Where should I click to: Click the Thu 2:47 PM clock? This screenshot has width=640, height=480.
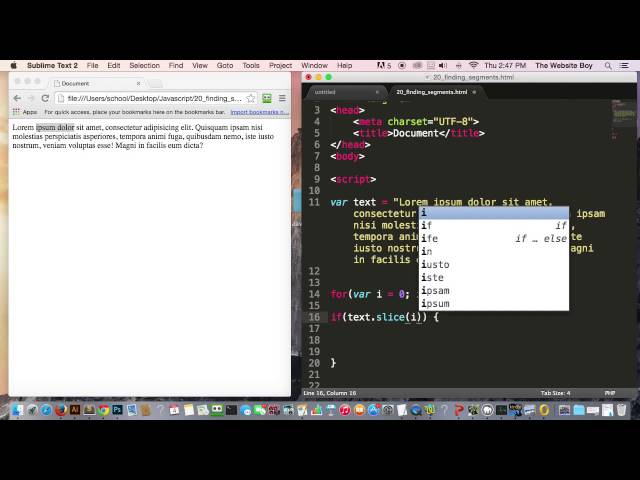coord(505,65)
